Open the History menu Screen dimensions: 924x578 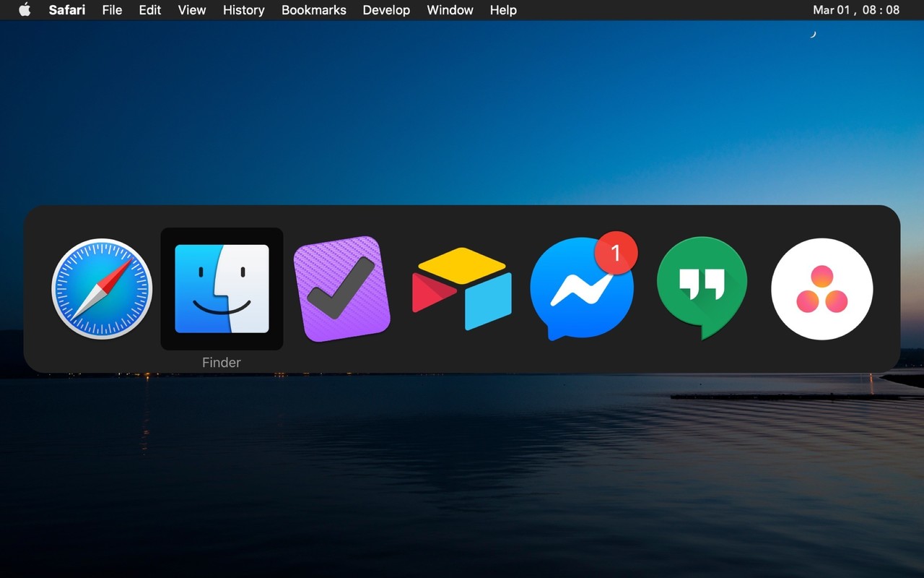pyautogui.click(x=243, y=10)
